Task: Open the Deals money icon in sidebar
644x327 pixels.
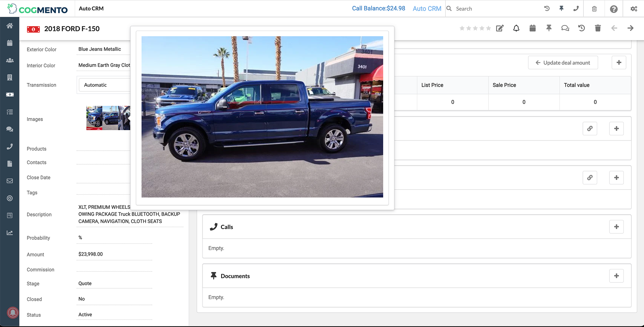Action: (9, 94)
